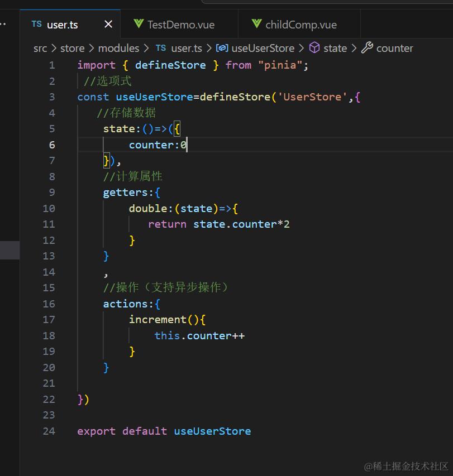Open the store breadcrumb folder

(72, 48)
